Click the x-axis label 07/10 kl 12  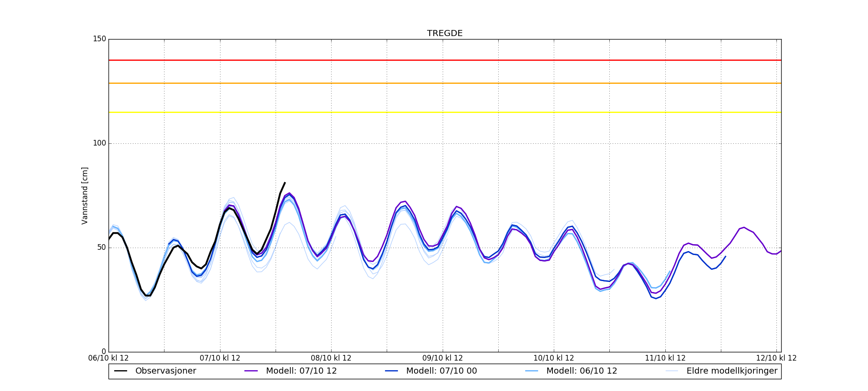click(220, 358)
